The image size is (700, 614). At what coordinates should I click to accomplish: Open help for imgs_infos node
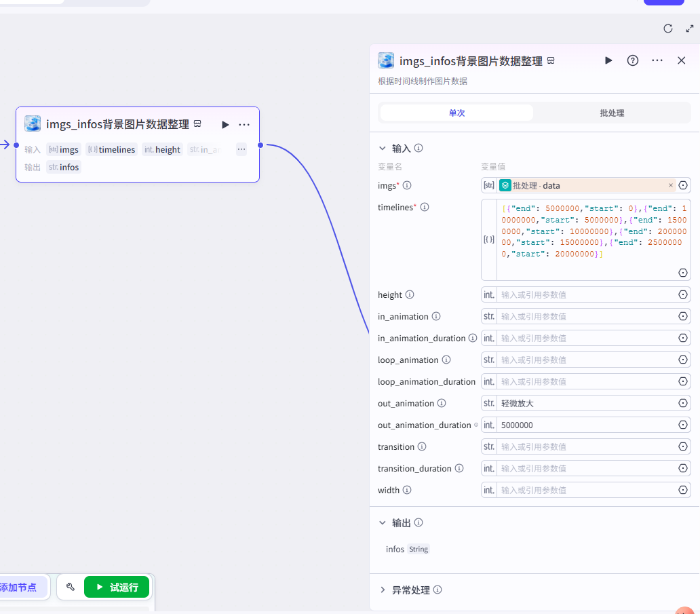(x=633, y=60)
